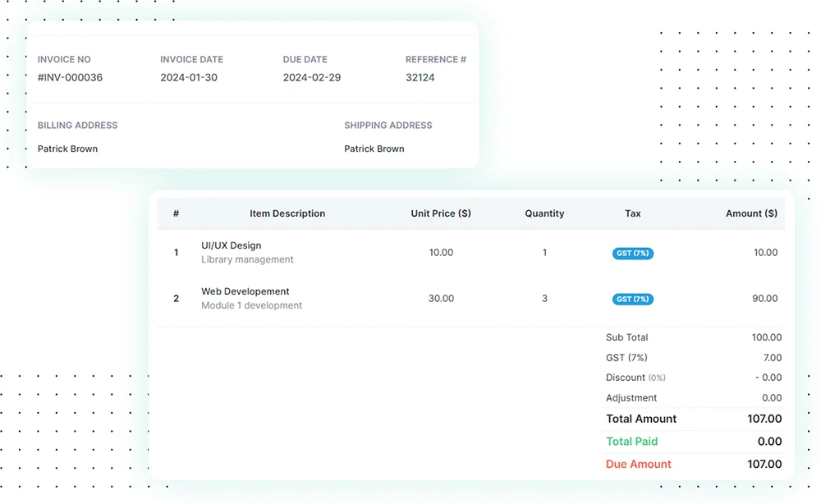Select the item Library management description

pyautogui.click(x=247, y=259)
